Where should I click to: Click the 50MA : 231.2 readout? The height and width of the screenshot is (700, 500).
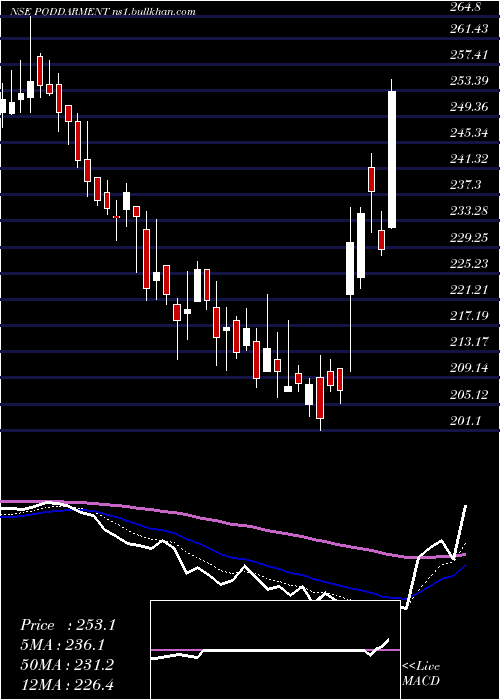pyautogui.click(x=67, y=664)
